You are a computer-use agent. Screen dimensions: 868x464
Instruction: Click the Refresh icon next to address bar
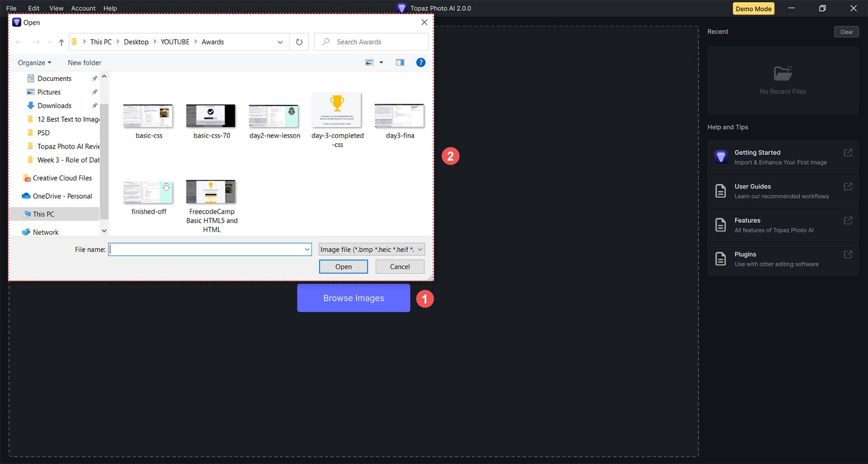(298, 41)
